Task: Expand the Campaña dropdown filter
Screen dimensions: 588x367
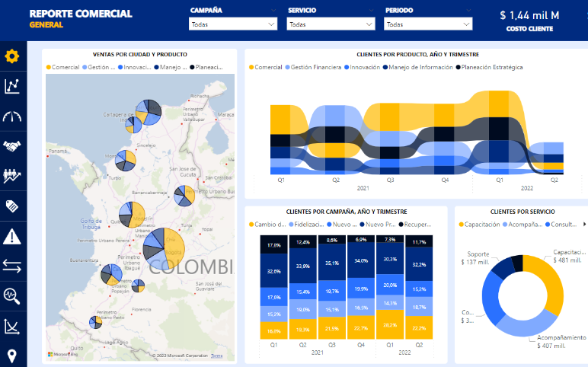Action: [x=232, y=24]
